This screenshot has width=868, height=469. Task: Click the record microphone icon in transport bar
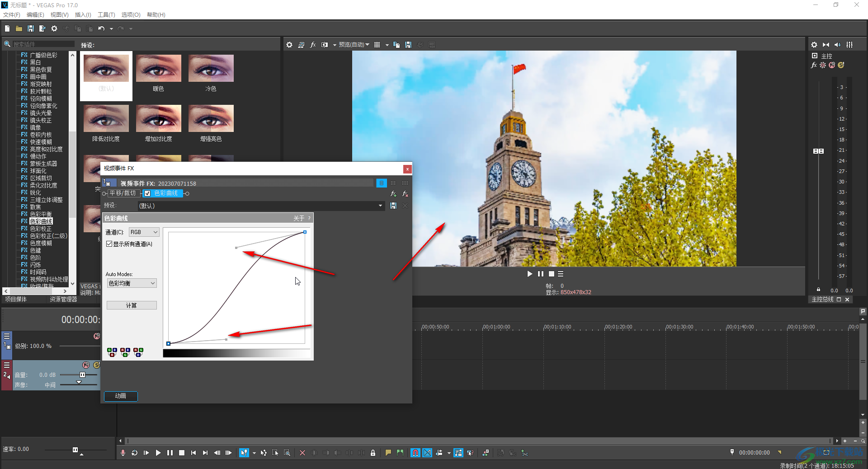(x=123, y=453)
